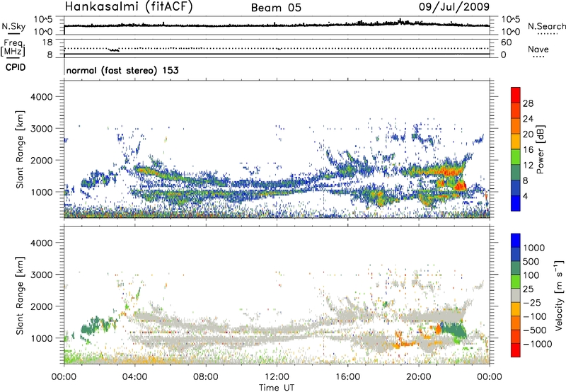Click the N.Sky legend label
Image resolution: width=566 pixels, height=392 pixels.
(13, 26)
